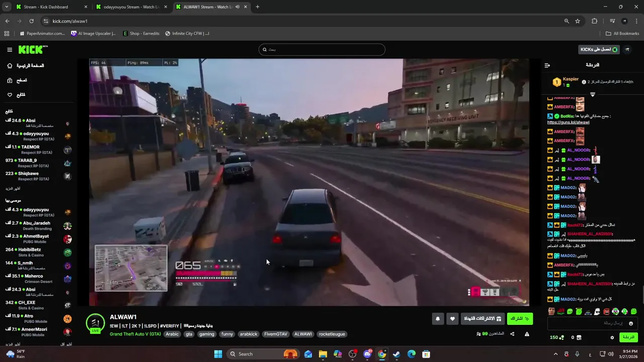
Task: Open Windows Start menu
Action: click(x=218, y=354)
